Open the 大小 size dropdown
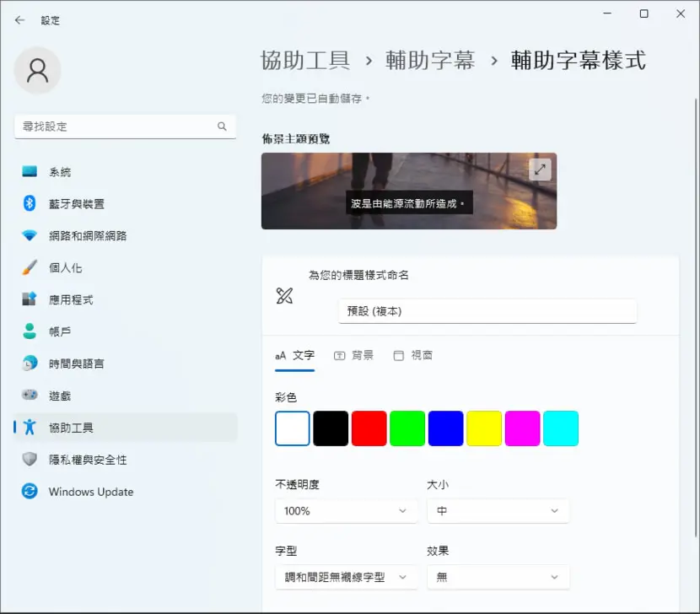Screen dimensions: 700x614 (498, 511)
